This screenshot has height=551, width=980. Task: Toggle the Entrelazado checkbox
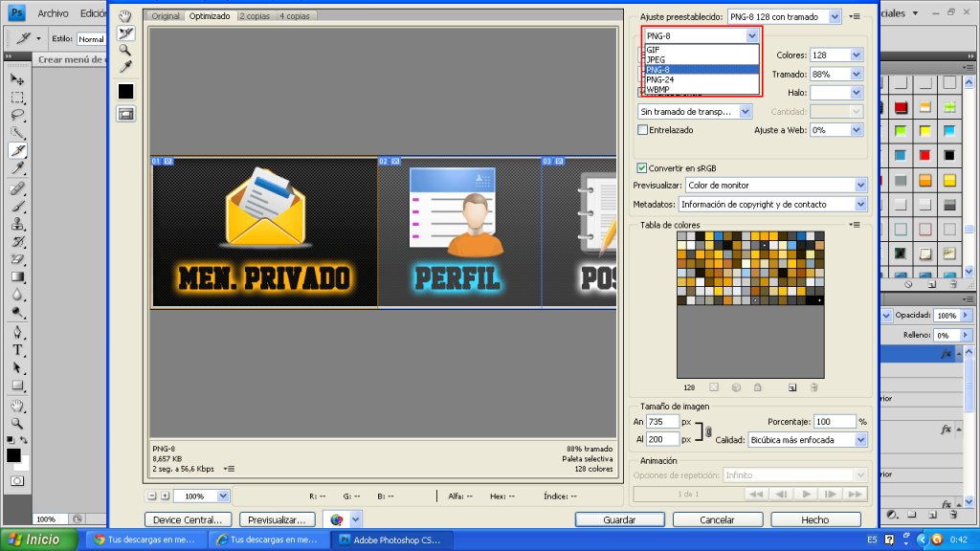click(642, 130)
